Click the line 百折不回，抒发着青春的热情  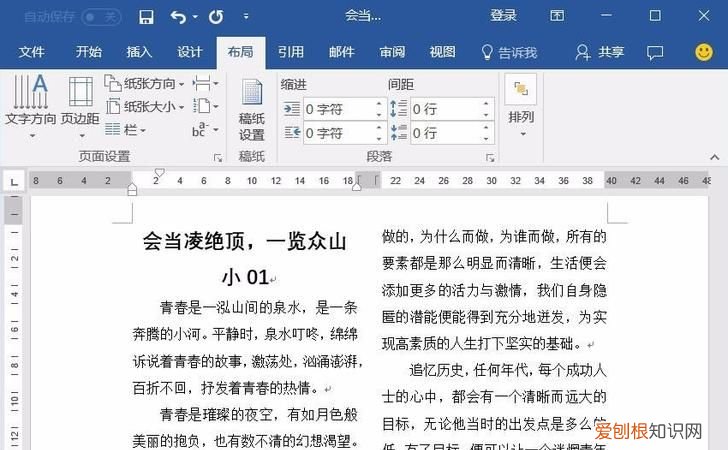[x=225, y=388]
